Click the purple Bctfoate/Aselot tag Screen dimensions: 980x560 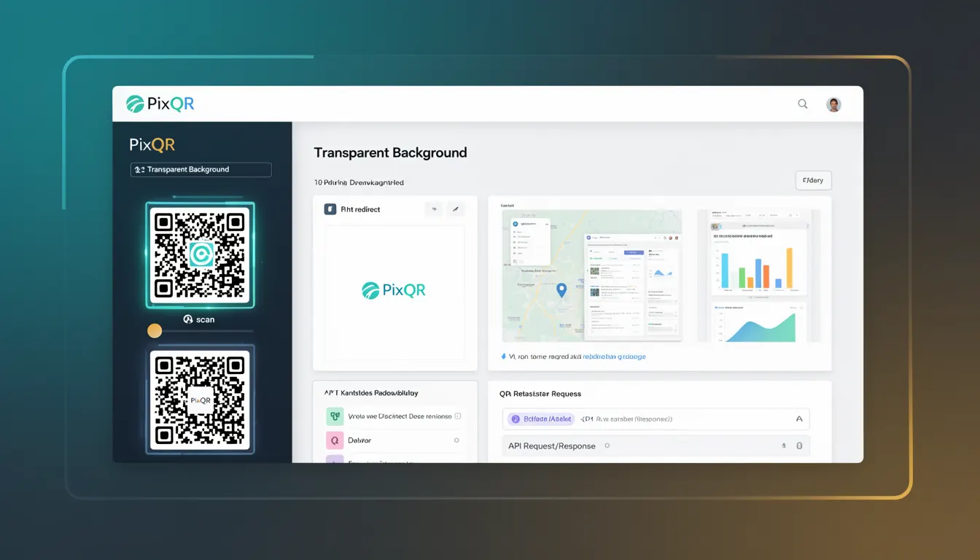click(542, 419)
